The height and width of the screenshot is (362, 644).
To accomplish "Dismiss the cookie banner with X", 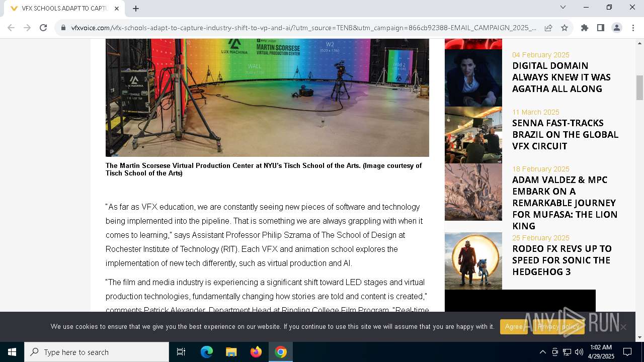I will coord(623,327).
